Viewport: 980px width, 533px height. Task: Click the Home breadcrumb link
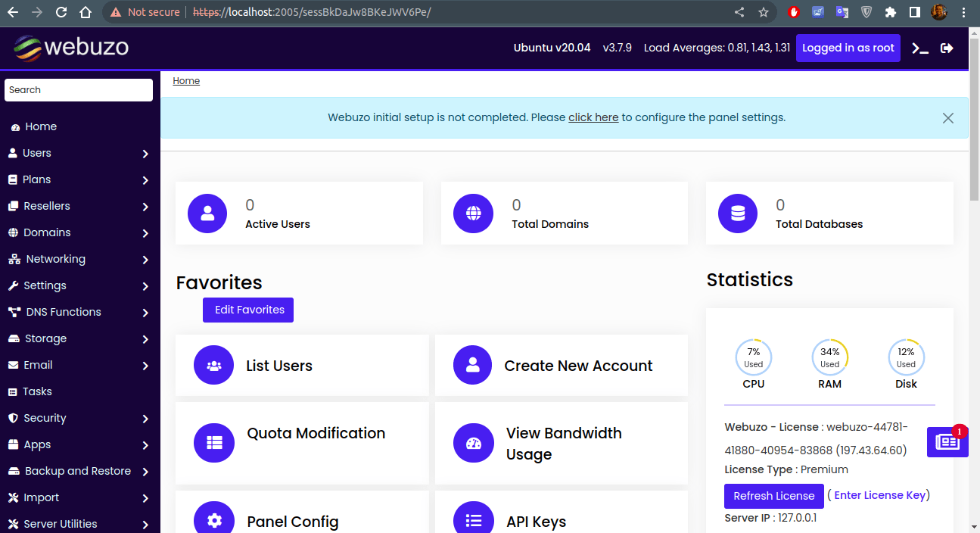[x=186, y=81]
